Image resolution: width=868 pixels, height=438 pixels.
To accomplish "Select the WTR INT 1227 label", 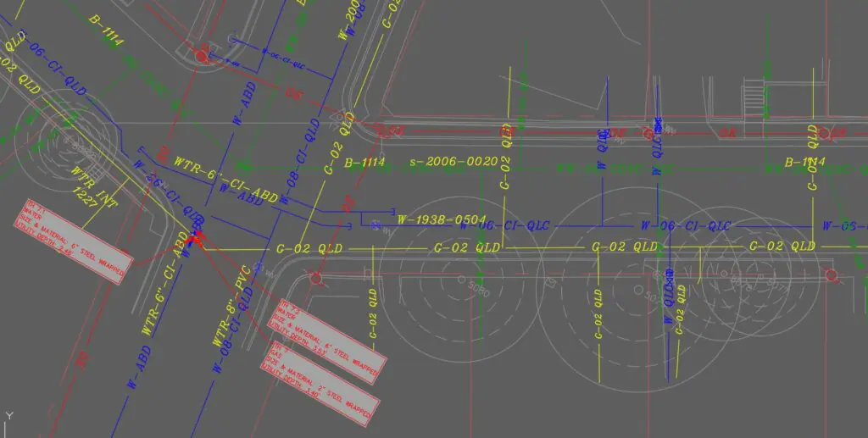I will click(x=93, y=189).
